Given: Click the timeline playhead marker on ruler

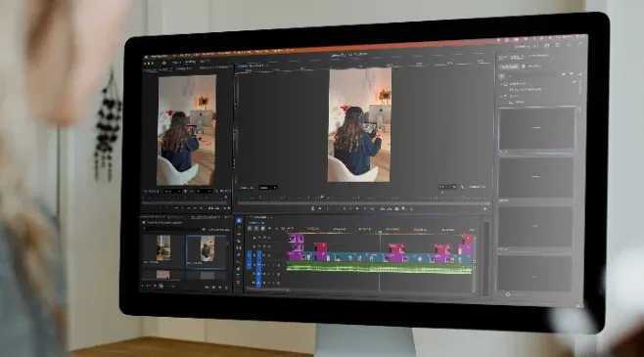Looking at the screenshot, I should pos(380,232).
